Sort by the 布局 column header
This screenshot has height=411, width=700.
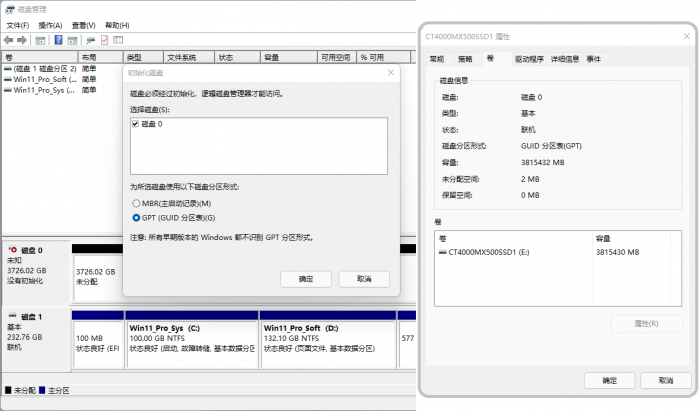coord(100,58)
